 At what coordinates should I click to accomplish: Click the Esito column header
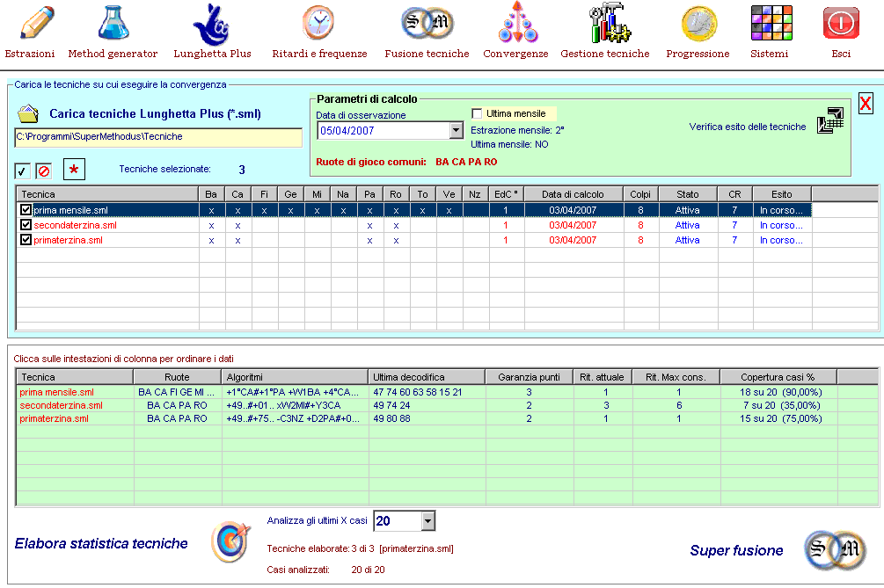pos(782,194)
